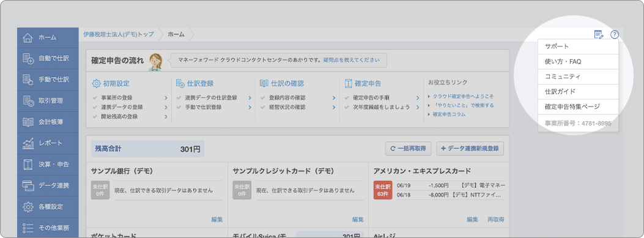
Task: Select 仕訳ガイド from the help dropdown
Action: pos(578,92)
